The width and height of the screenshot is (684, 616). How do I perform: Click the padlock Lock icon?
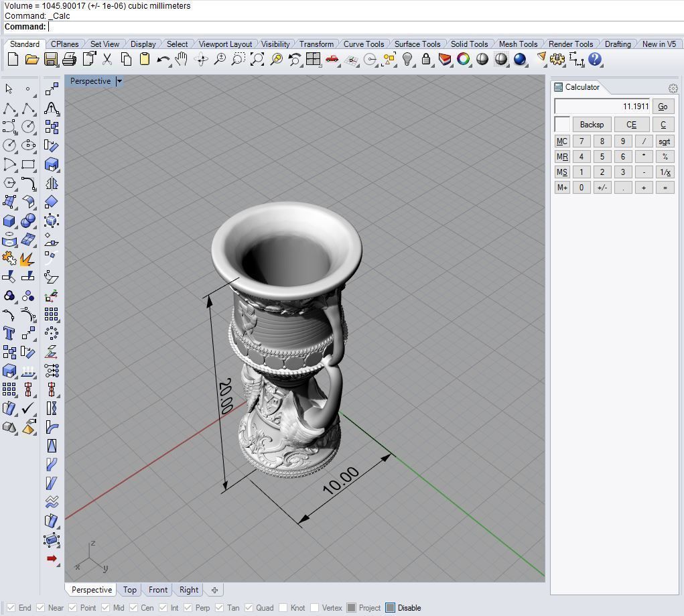tap(426, 59)
